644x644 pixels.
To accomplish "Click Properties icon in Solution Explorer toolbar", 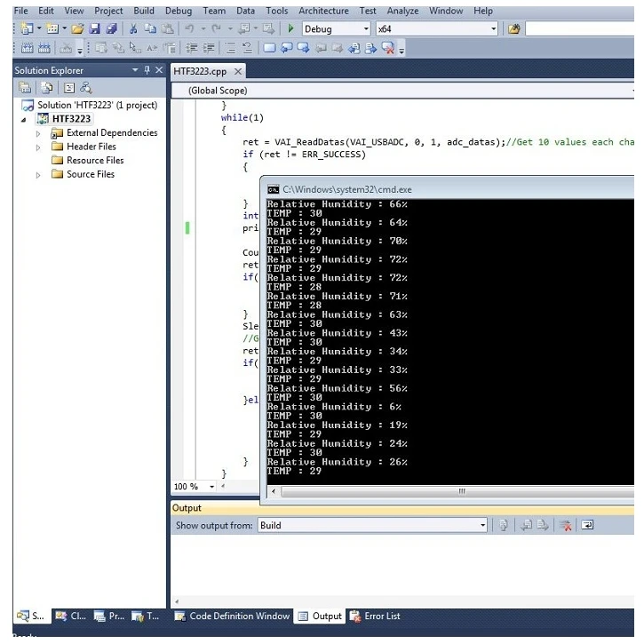I will (25, 87).
